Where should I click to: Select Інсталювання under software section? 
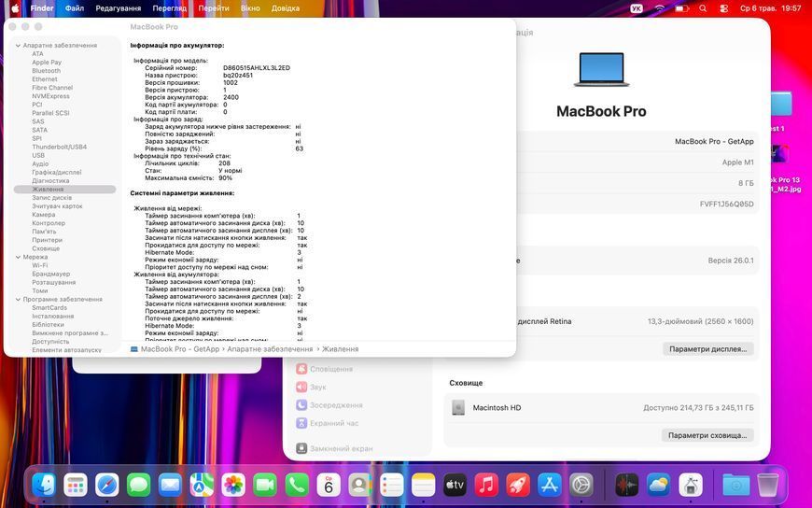[53, 317]
